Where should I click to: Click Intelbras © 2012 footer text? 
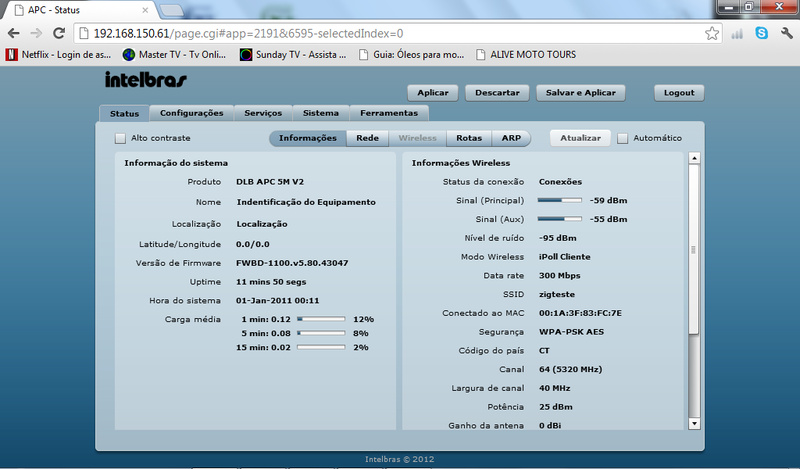pyautogui.click(x=399, y=459)
